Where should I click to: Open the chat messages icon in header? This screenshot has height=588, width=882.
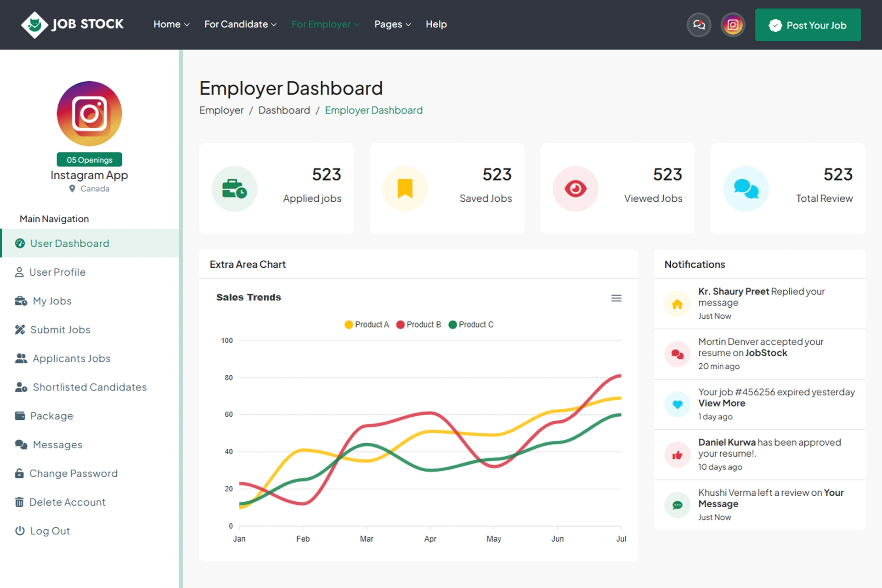tap(699, 25)
